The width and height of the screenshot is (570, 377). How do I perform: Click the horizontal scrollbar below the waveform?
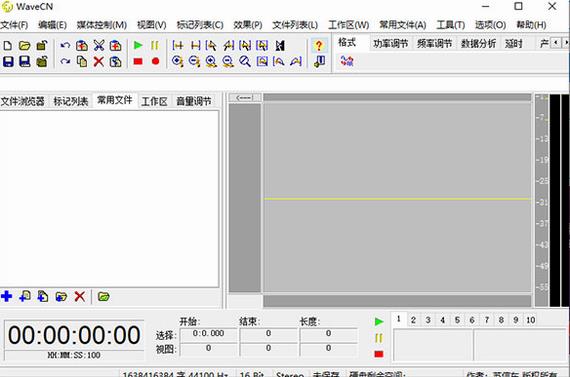397,301
